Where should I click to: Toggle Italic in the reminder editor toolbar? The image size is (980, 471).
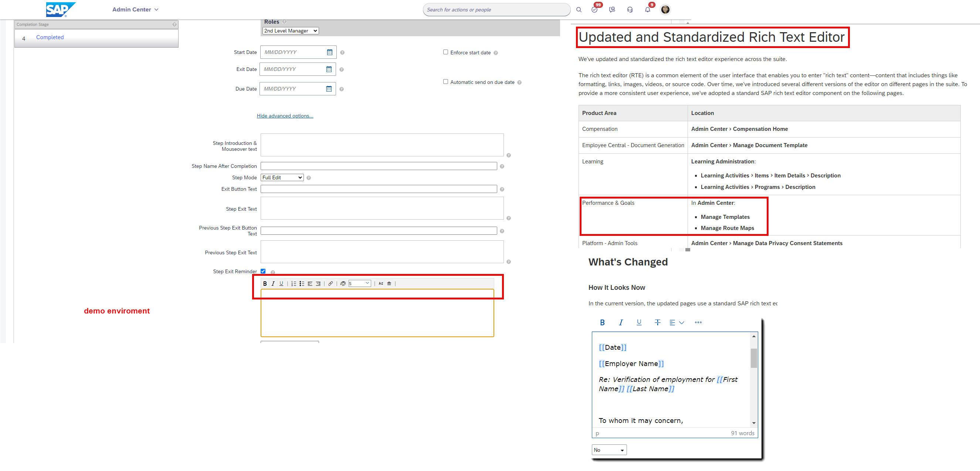point(273,284)
